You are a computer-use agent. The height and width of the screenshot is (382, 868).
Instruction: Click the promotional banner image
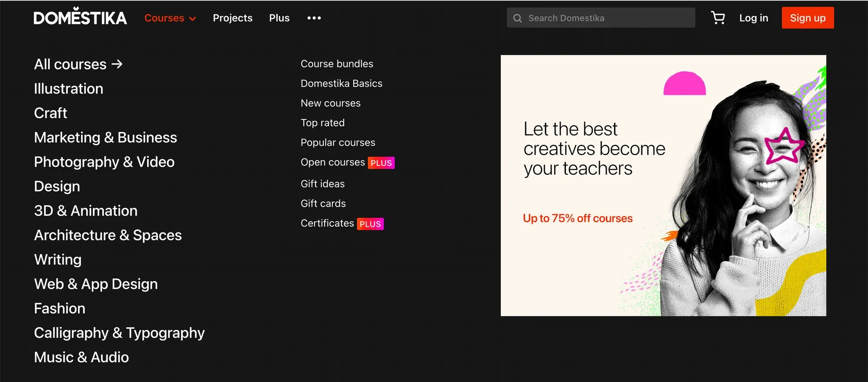[x=663, y=185]
